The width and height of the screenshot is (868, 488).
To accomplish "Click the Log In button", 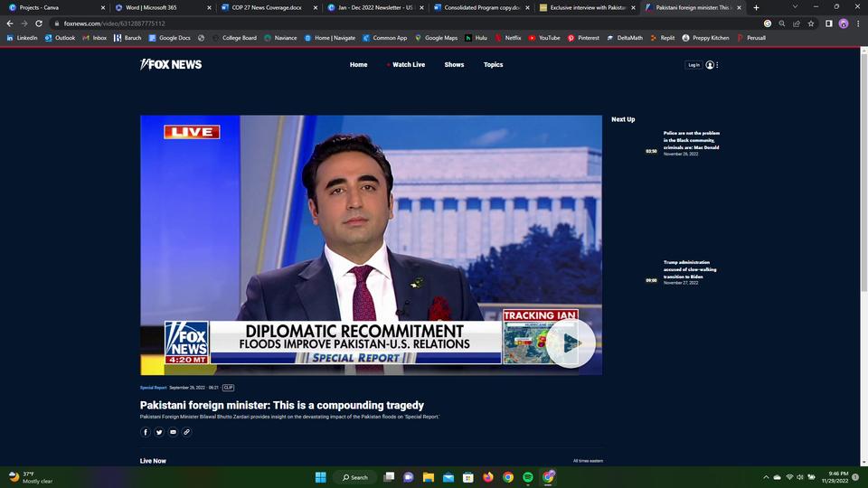I will [693, 65].
